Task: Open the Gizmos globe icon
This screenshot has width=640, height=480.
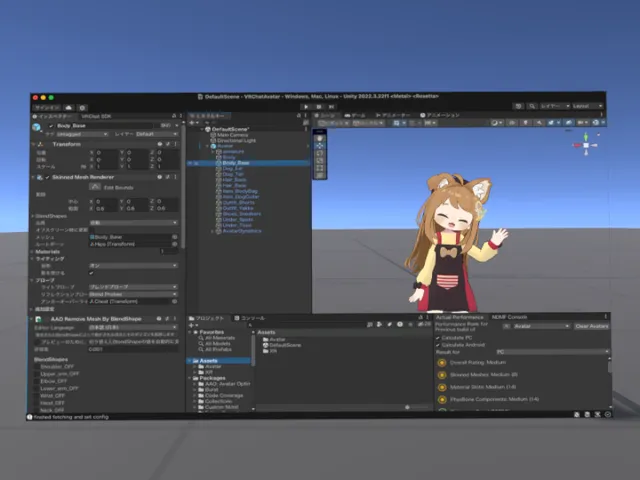Action: tap(598, 123)
